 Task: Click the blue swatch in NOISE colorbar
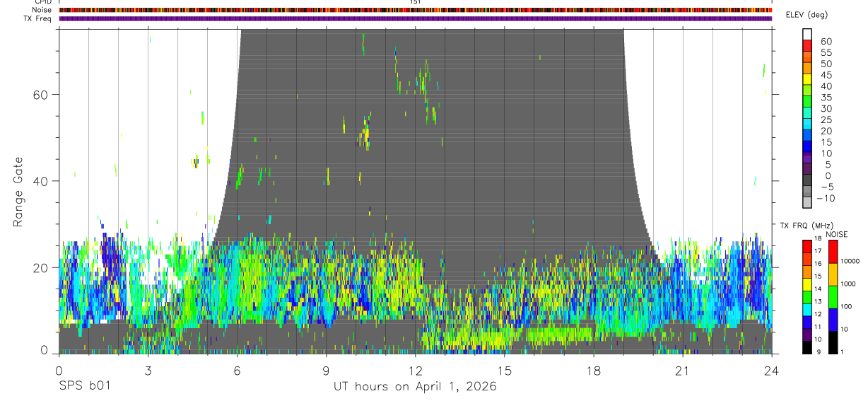(x=833, y=319)
